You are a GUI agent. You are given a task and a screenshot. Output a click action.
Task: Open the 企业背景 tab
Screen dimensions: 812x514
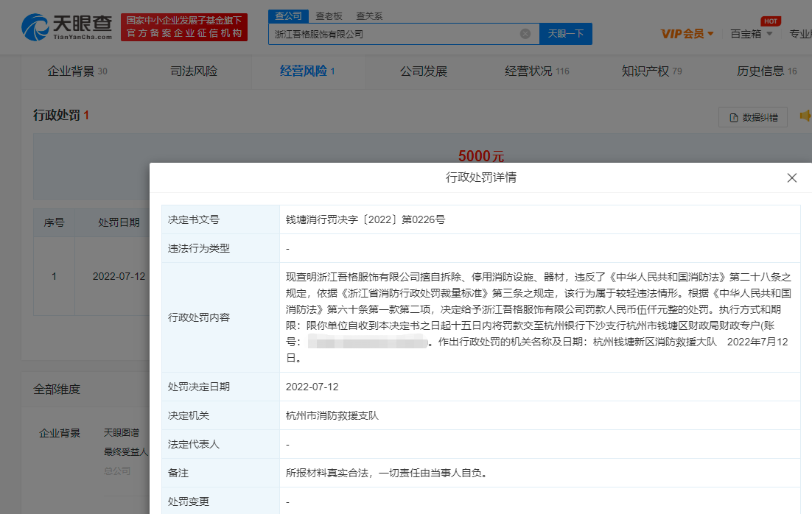pyautogui.click(x=77, y=71)
